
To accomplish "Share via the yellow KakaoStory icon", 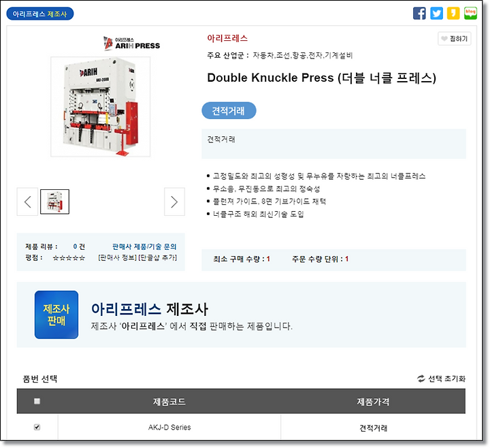I will [453, 14].
